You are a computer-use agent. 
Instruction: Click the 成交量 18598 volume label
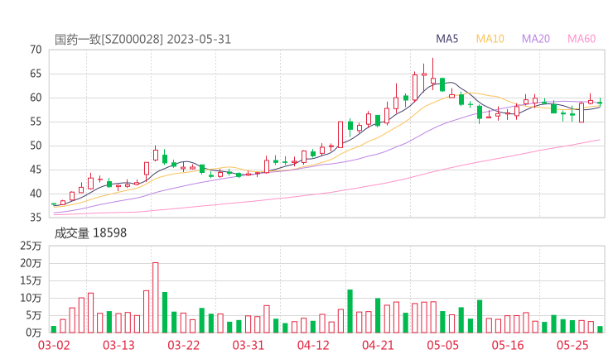click(x=90, y=233)
